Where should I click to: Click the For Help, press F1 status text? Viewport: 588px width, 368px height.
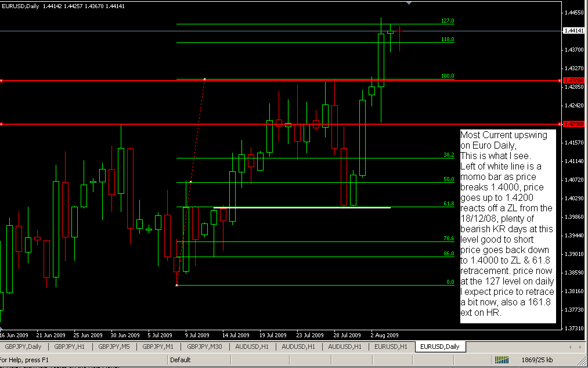tap(23, 359)
